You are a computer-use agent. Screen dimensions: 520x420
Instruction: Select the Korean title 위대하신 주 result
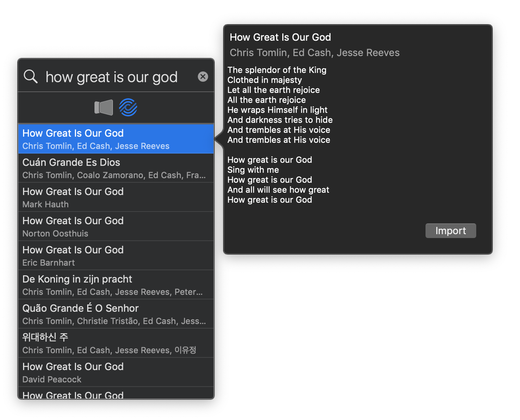tap(116, 343)
